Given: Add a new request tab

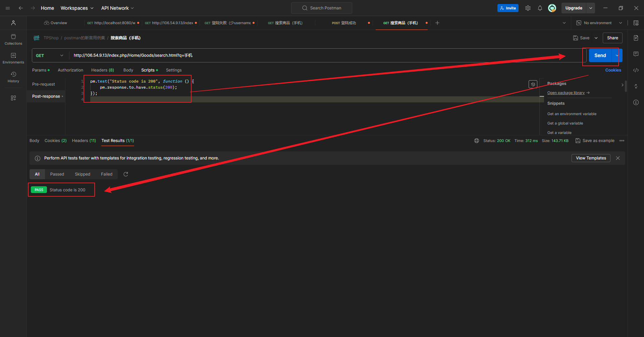Looking at the screenshot, I should tap(437, 23).
